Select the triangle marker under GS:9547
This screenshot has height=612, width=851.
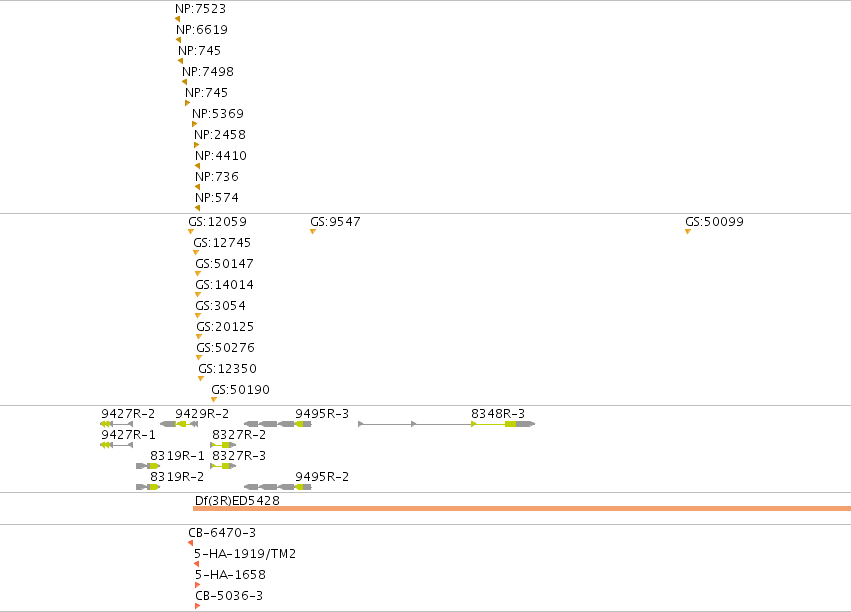click(x=313, y=232)
